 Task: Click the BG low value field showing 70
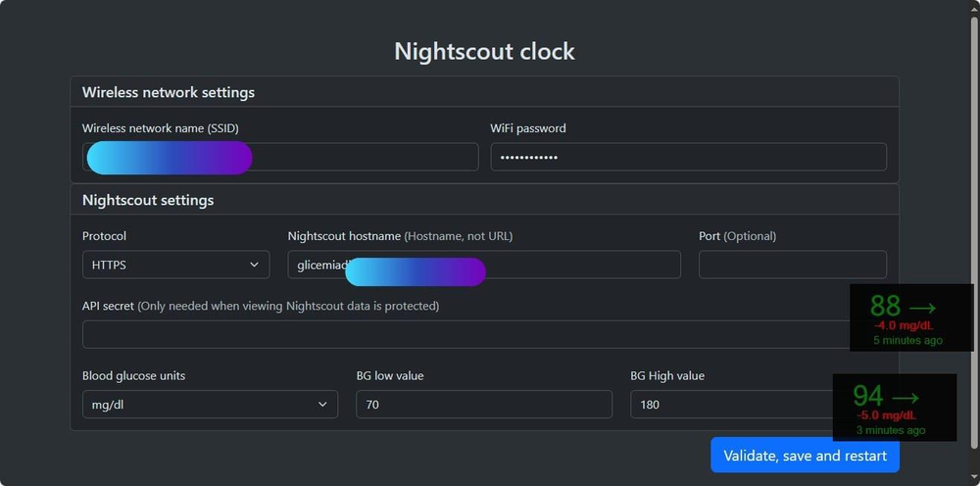coord(484,404)
